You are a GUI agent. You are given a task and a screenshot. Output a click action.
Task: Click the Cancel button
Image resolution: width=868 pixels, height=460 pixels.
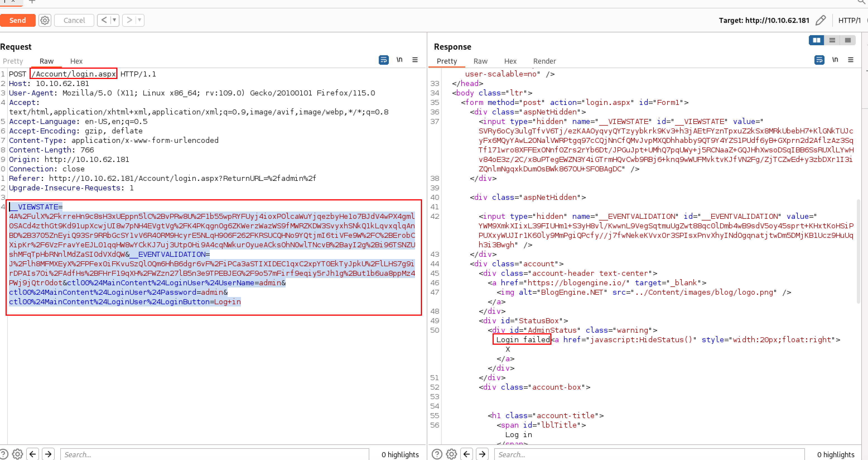(74, 20)
